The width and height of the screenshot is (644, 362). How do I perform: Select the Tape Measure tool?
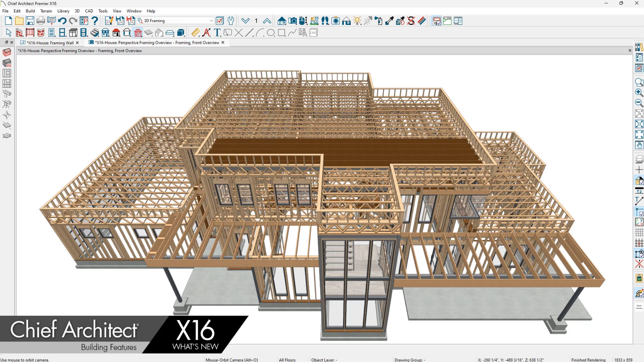[x=196, y=33]
